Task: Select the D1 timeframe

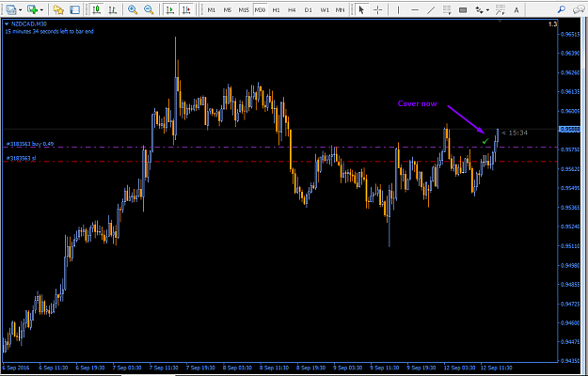Action: pyautogui.click(x=308, y=10)
